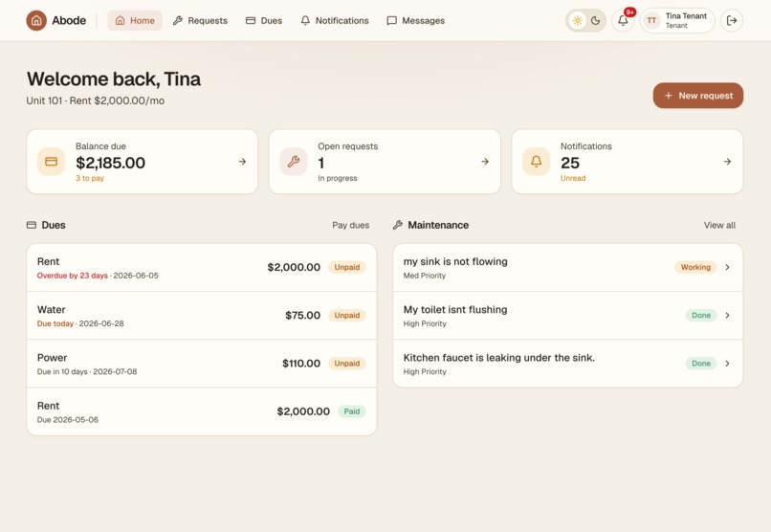Click the logout icon
Screen dimensions: 771x532
point(732,21)
